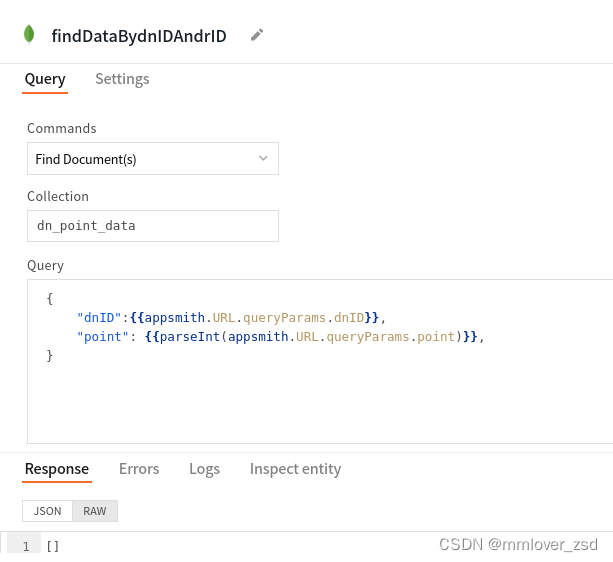Click the MongoDB leaf icon
Viewport: 613px width, 562px height.
point(29,34)
